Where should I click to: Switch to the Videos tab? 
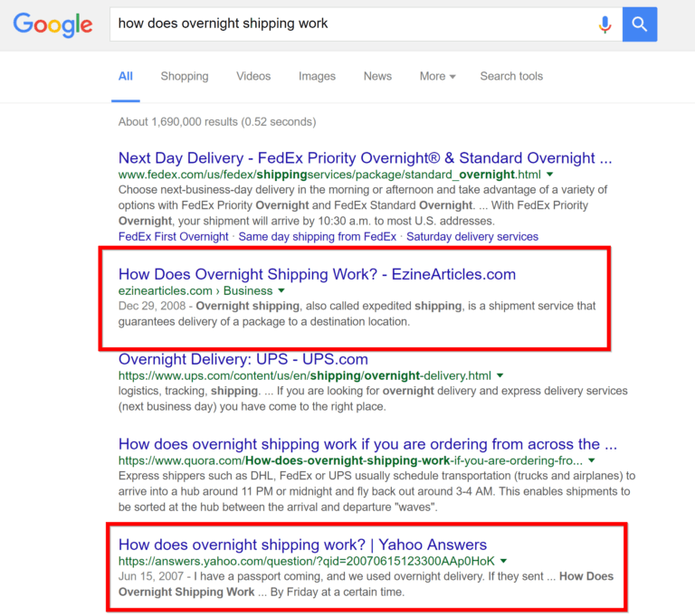coord(253,76)
